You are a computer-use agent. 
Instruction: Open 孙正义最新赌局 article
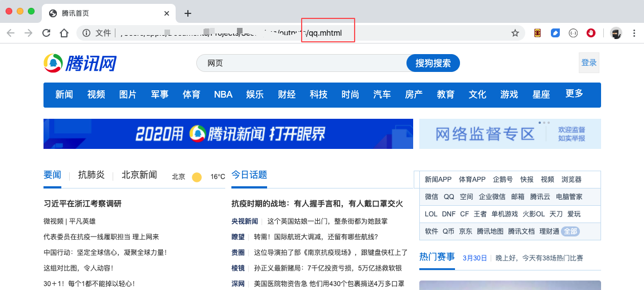pyautogui.click(x=328, y=268)
